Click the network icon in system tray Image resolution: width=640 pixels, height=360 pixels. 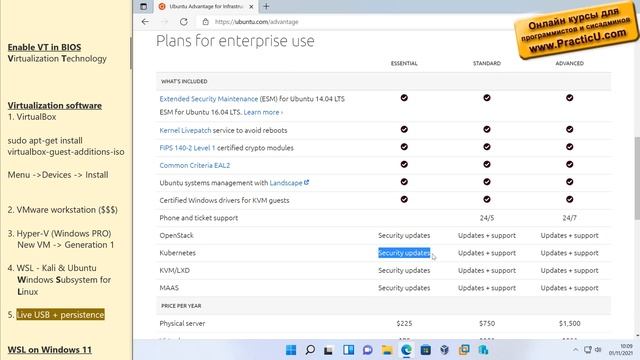(x=588, y=350)
